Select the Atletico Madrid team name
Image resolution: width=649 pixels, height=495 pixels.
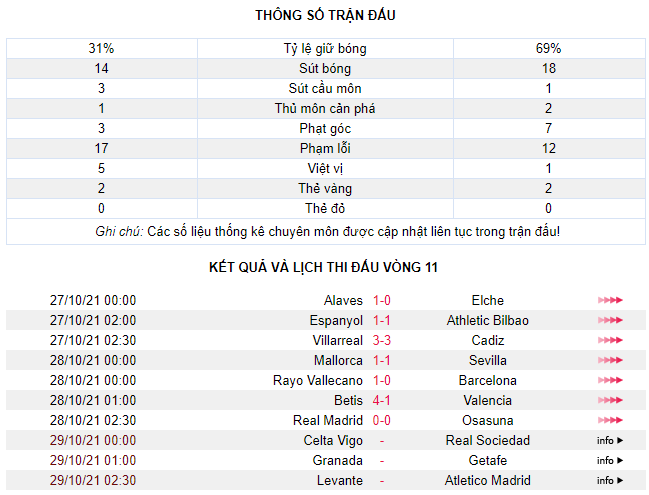(488, 481)
